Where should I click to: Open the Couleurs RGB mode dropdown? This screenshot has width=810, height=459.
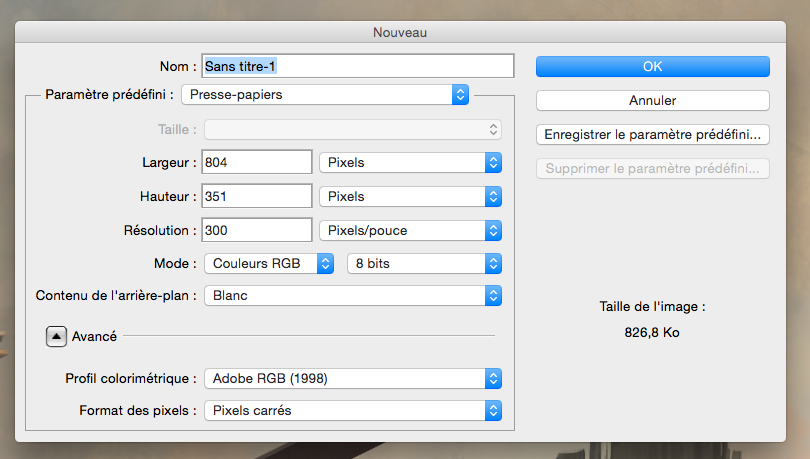pos(268,264)
